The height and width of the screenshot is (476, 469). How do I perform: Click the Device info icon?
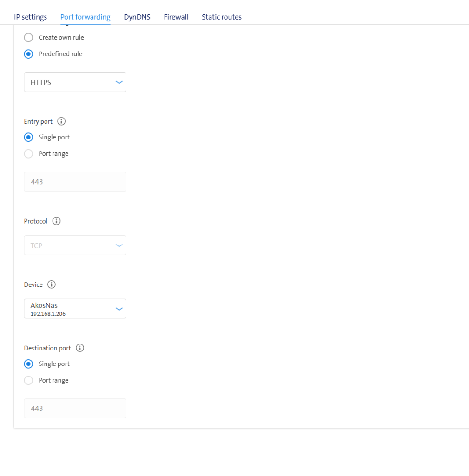click(x=52, y=284)
